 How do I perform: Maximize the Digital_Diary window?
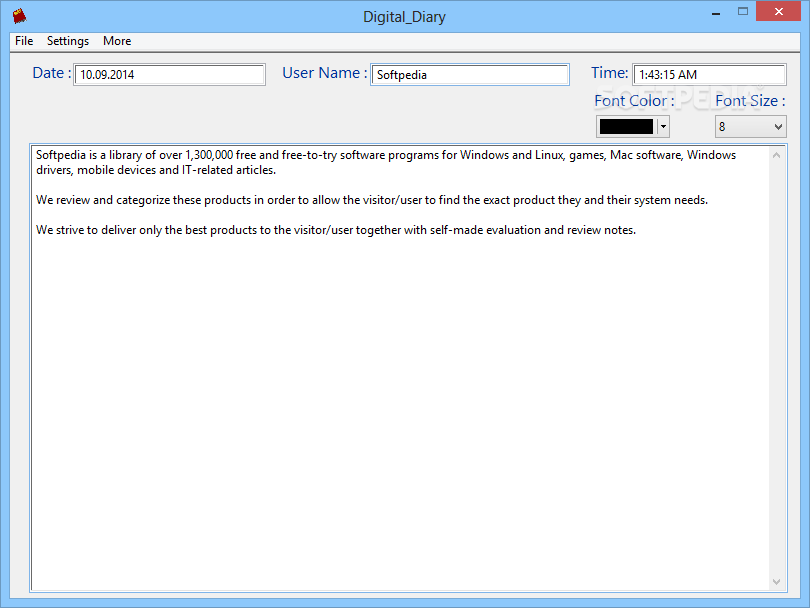[x=743, y=11]
